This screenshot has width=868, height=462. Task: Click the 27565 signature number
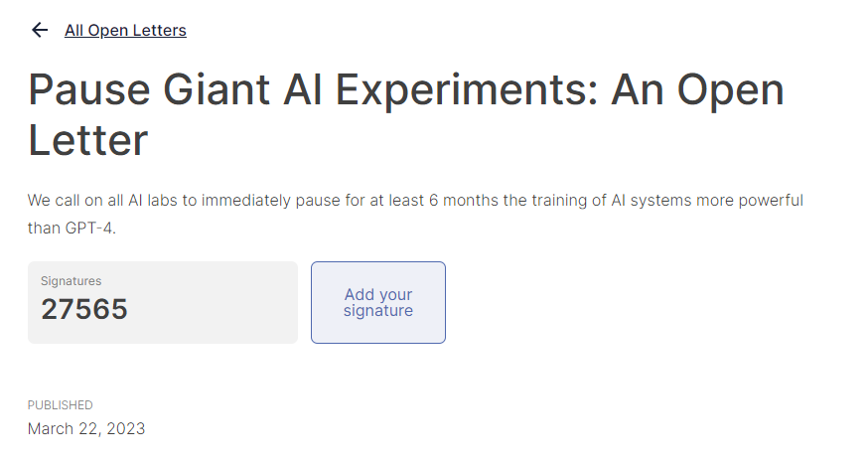pos(84,309)
